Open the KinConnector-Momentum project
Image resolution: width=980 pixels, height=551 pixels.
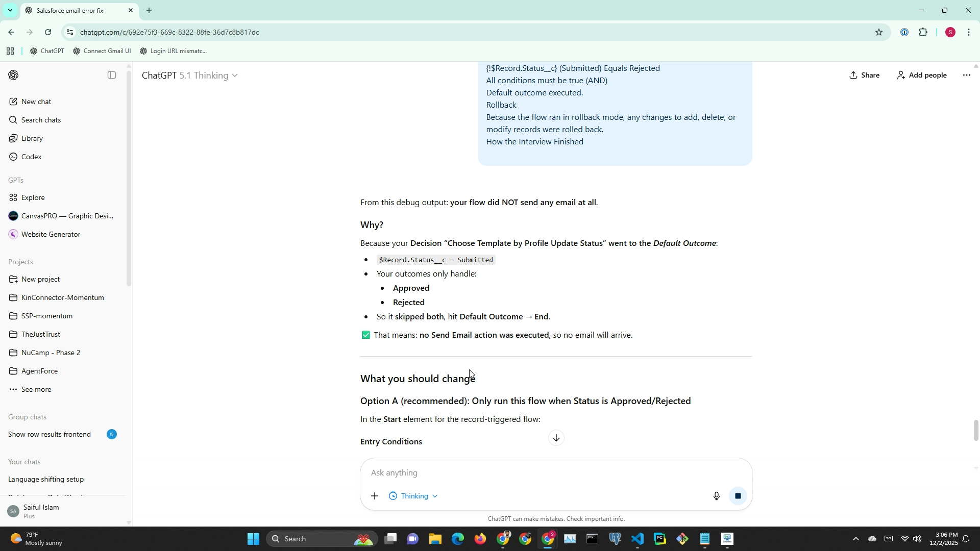tap(62, 297)
